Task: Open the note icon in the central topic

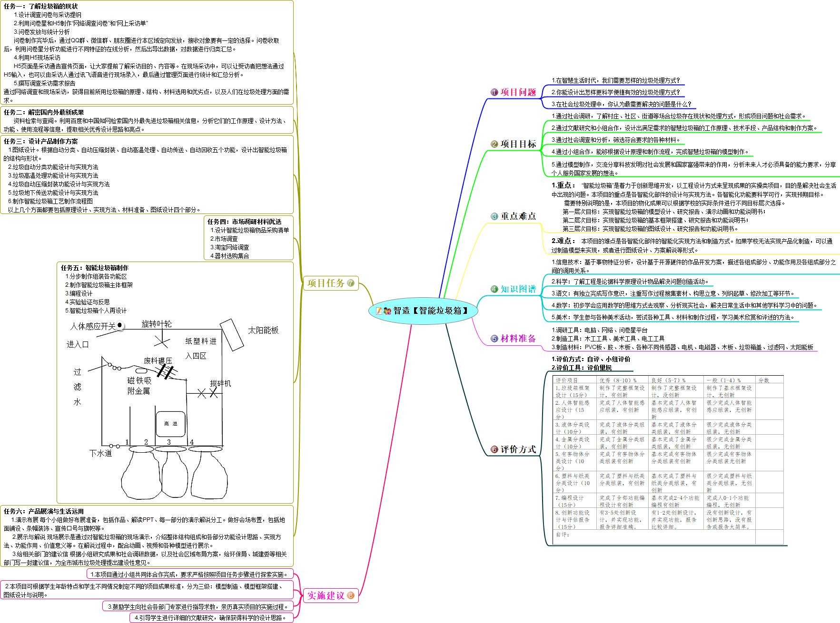Action: click(379, 311)
